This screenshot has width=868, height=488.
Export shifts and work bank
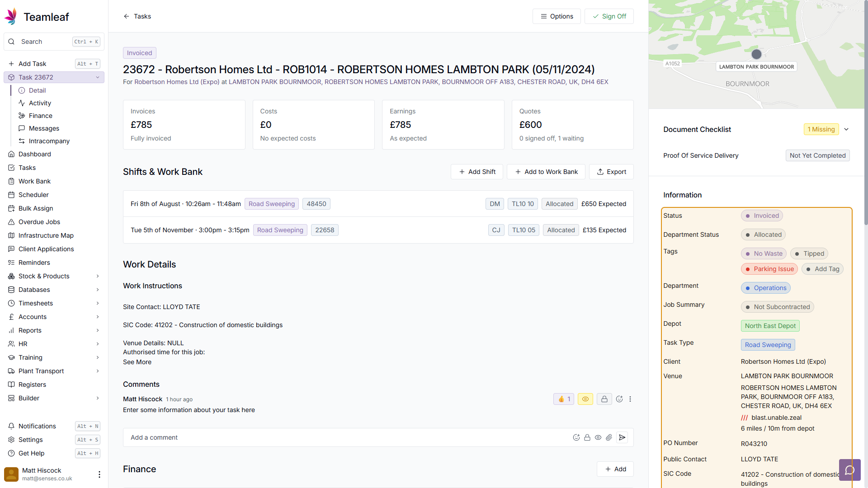[611, 172]
